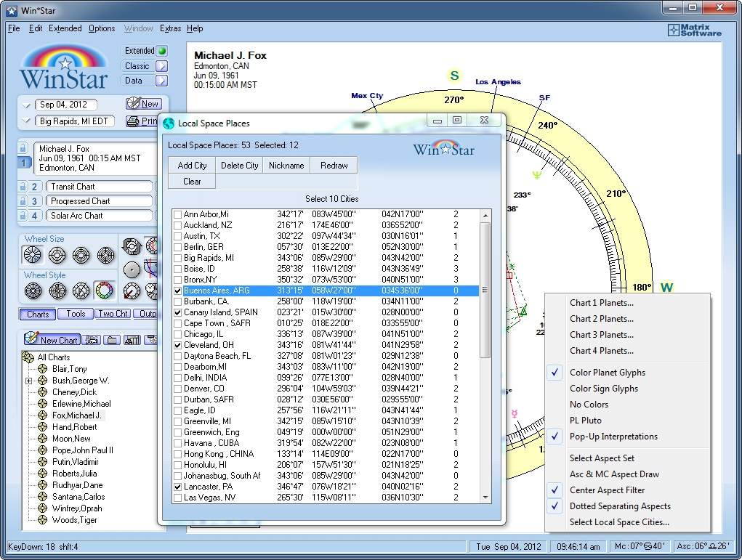Click the Clear button
The width and height of the screenshot is (742, 560).
(x=192, y=182)
